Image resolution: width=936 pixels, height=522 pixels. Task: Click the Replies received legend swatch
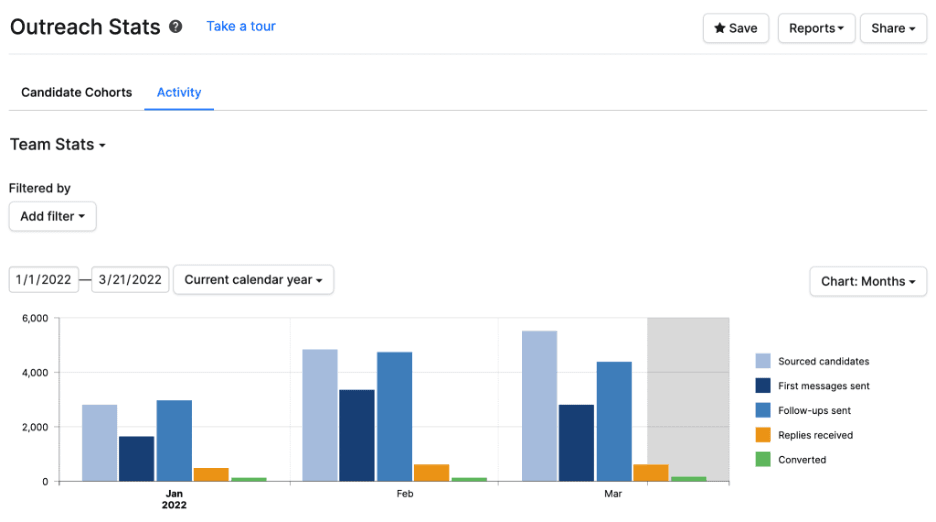pos(763,435)
